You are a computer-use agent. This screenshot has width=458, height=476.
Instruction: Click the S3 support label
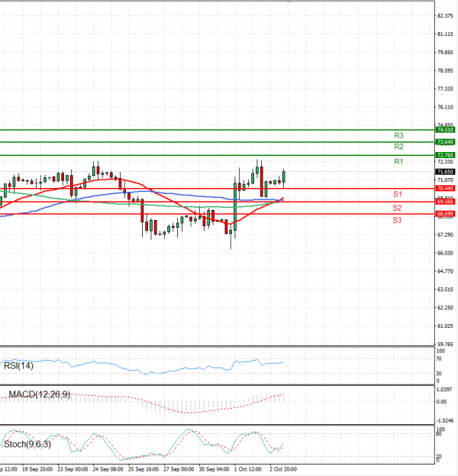tap(397, 220)
